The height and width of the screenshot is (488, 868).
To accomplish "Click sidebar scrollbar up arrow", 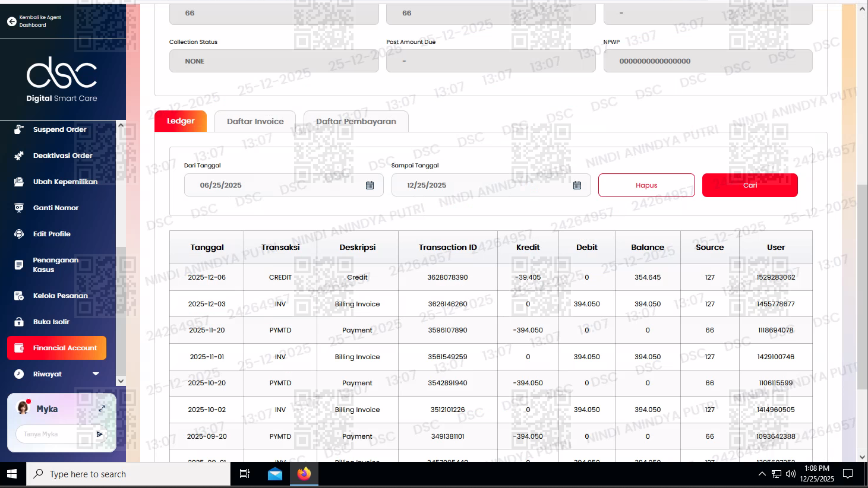I will (x=121, y=125).
